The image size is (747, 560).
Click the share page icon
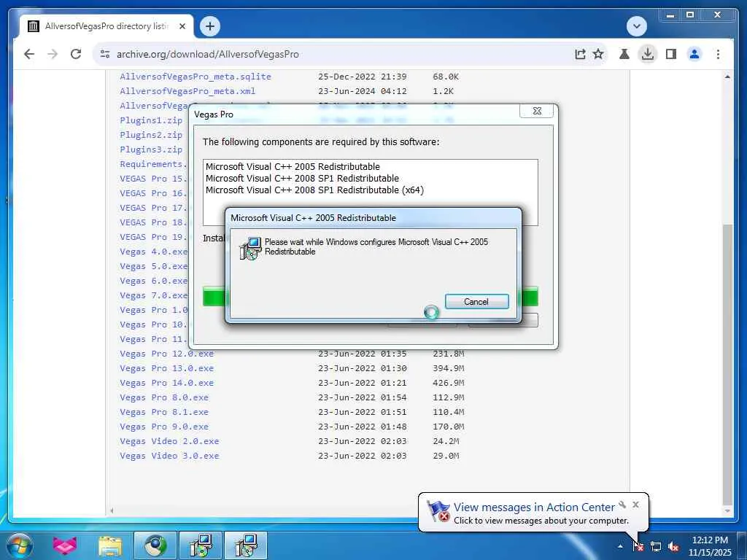tap(580, 54)
